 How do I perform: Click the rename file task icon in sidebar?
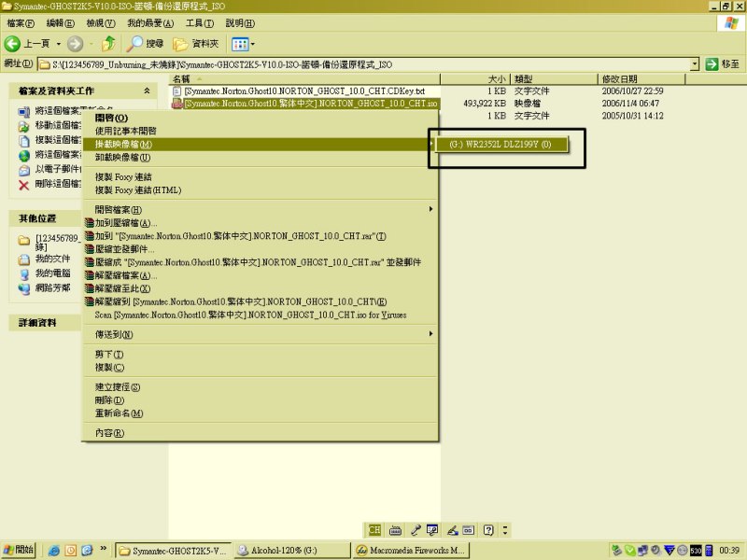click(x=24, y=112)
